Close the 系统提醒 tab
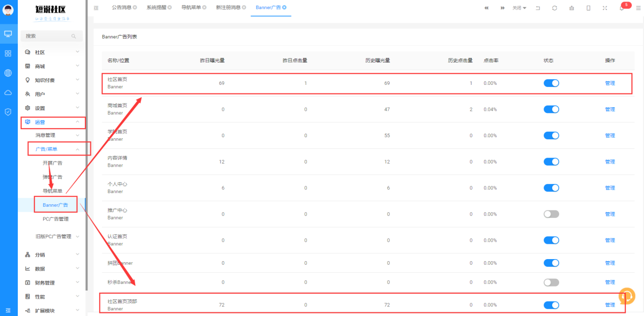644x316 pixels. coord(170,8)
